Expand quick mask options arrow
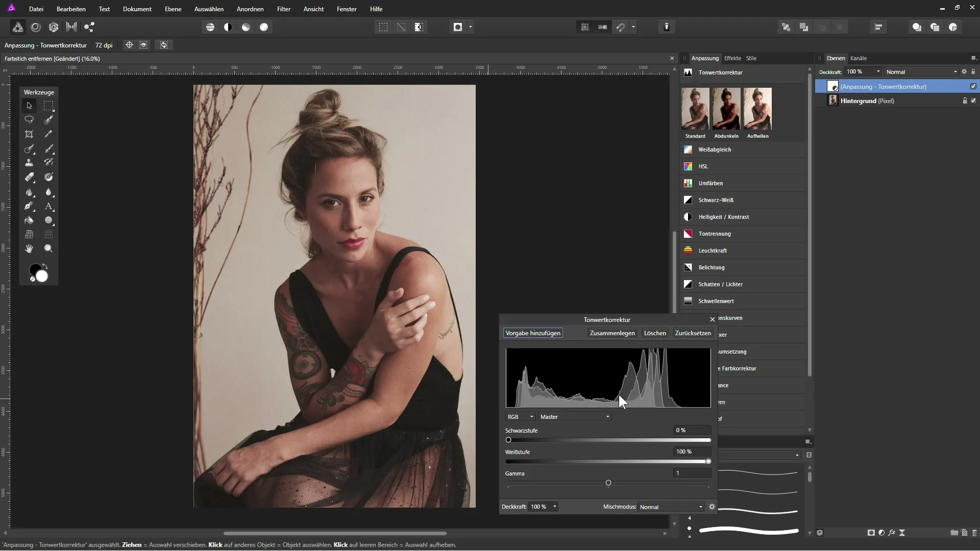The width and height of the screenshot is (980, 551). (471, 27)
